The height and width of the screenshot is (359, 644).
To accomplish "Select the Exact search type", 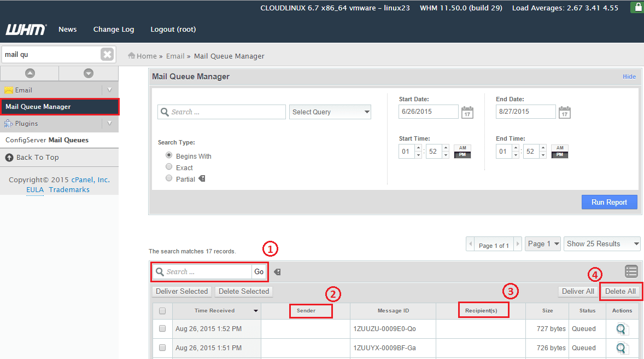I will pos(169,167).
